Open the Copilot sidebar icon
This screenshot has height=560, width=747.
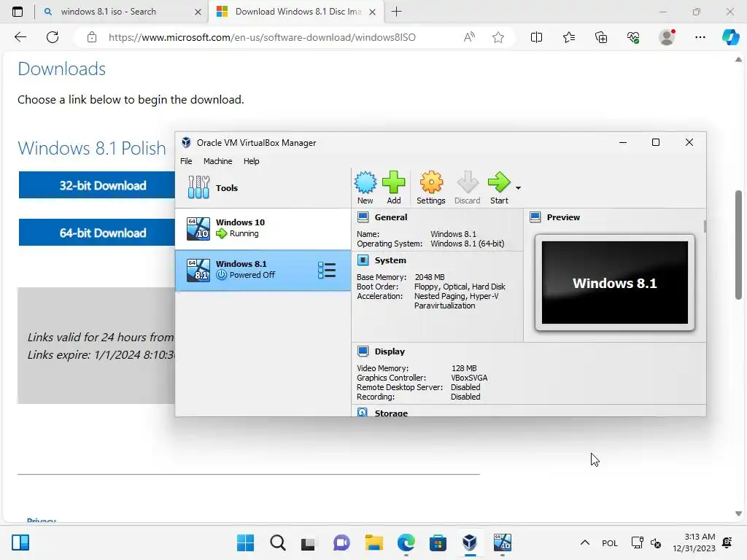tap(730, 37)
